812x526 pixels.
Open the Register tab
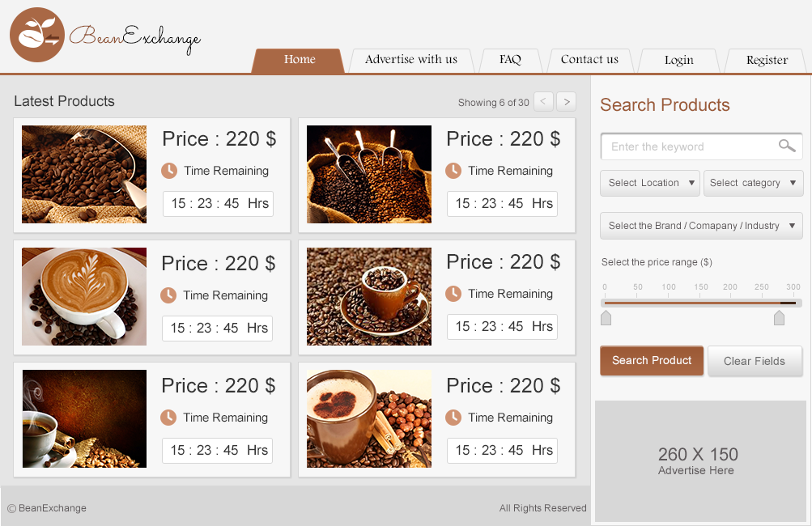point(767,61)
